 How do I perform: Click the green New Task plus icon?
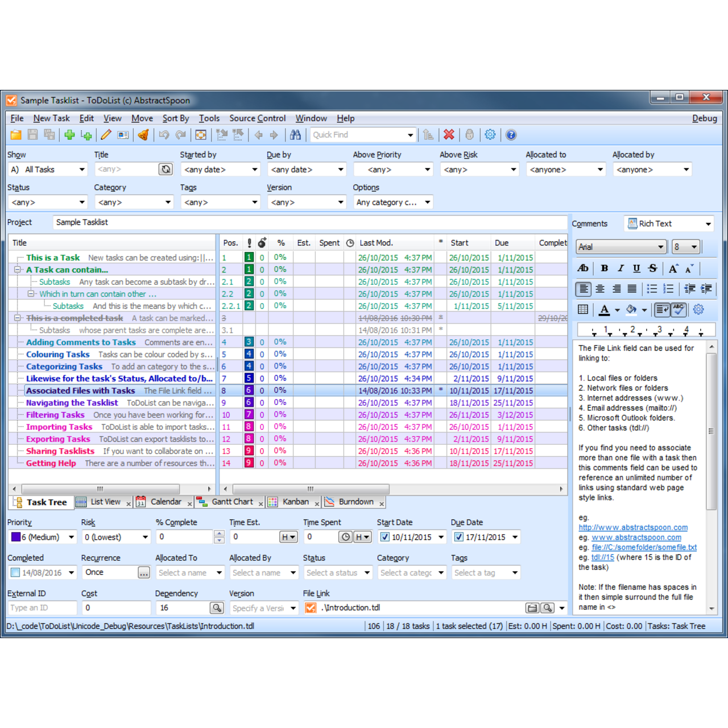[x=69, y=135]
